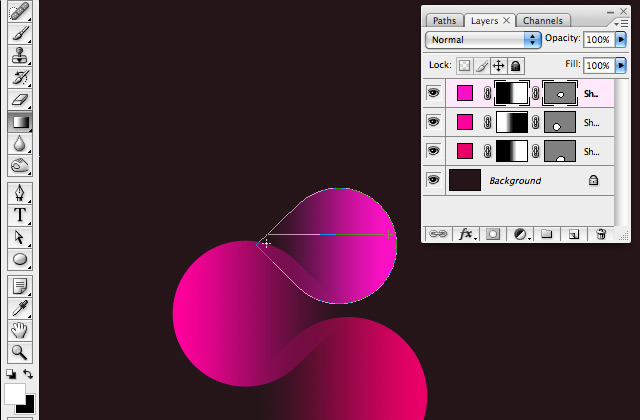The width and height of the screenshot is (640, 420).
Task: Switch to the Paths tab
Action: [x=444, y=20]
